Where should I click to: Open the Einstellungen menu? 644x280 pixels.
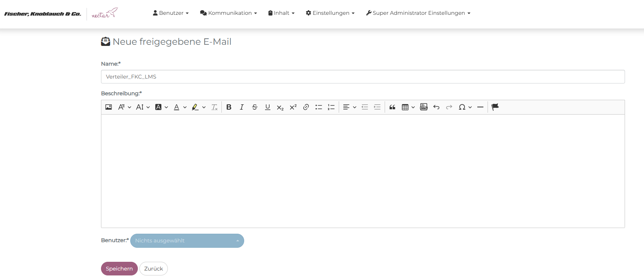coord(330,13)
